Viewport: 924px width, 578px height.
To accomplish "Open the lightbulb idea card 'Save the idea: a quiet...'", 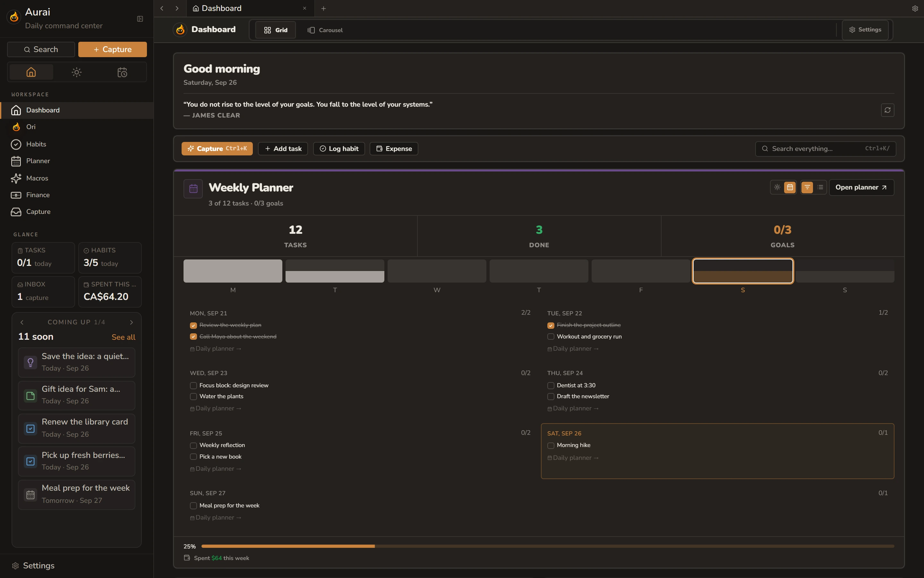I will (x=77, y=362).
